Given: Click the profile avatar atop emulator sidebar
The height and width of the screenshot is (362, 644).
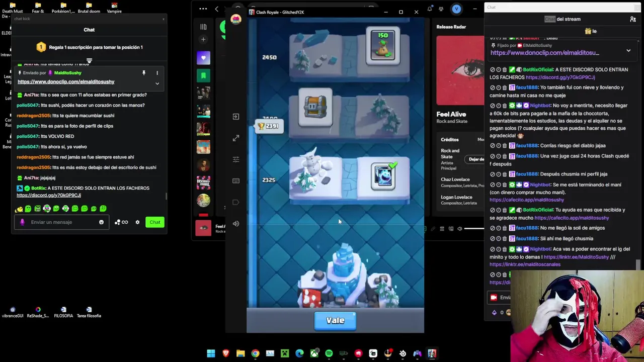Looking at the screenshot, I should [x=235, y=19].
